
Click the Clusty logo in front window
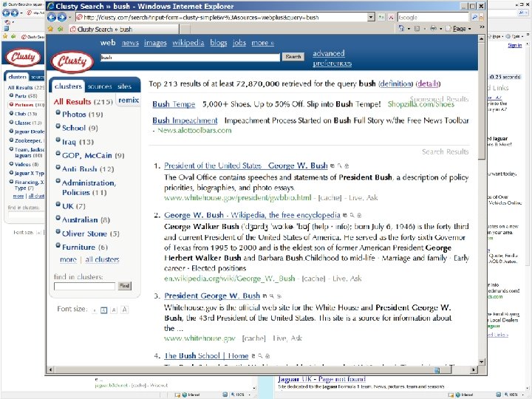(72, 61)
